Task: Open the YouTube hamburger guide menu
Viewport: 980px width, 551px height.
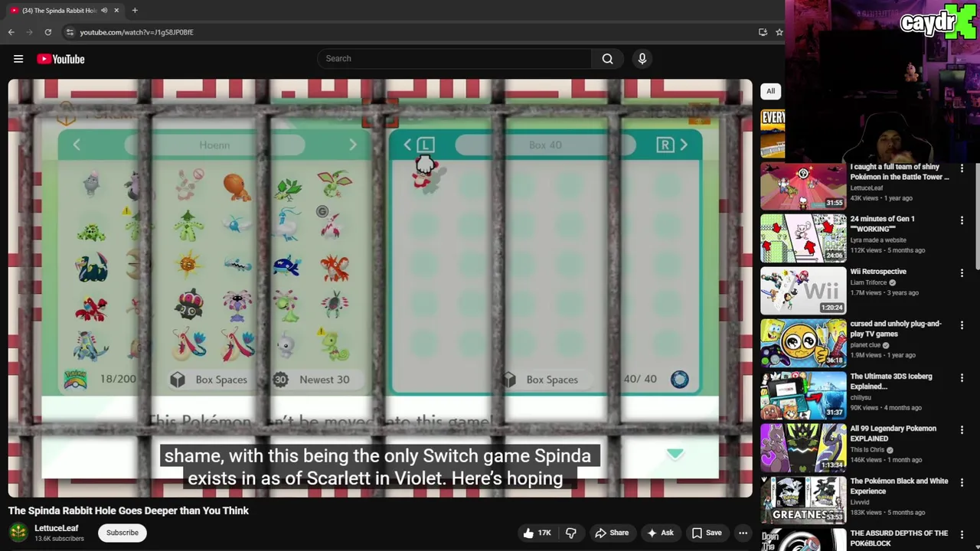Action: point(18,59)
